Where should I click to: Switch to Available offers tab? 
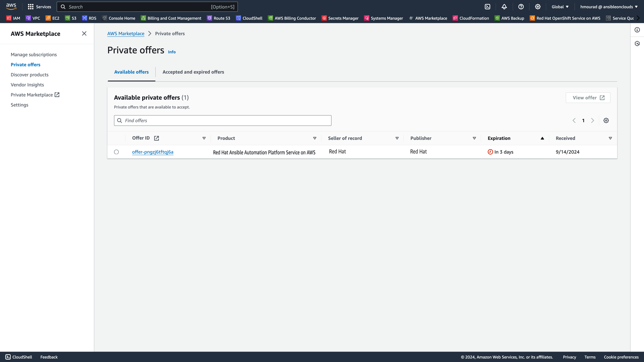pyautogui.click(x=131, y=72)
